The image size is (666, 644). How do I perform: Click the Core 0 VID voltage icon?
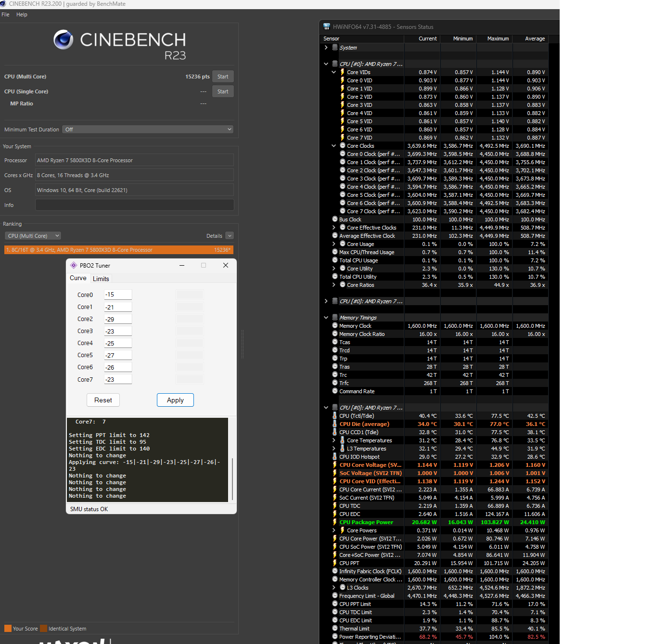tap(343, 80)
